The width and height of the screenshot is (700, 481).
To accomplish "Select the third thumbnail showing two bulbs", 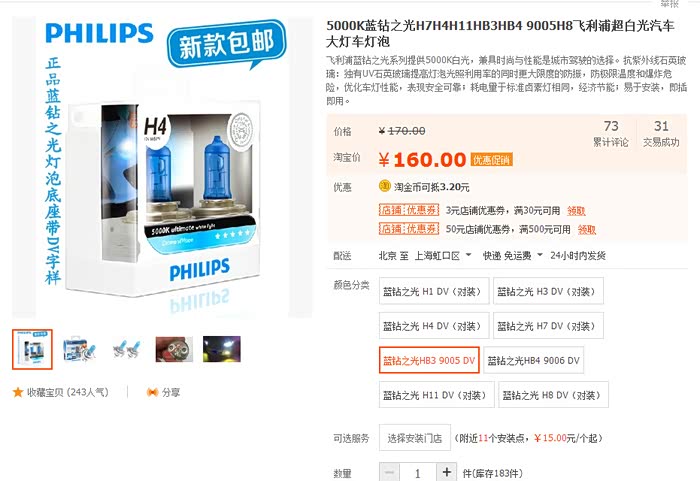I will point(127,349).
